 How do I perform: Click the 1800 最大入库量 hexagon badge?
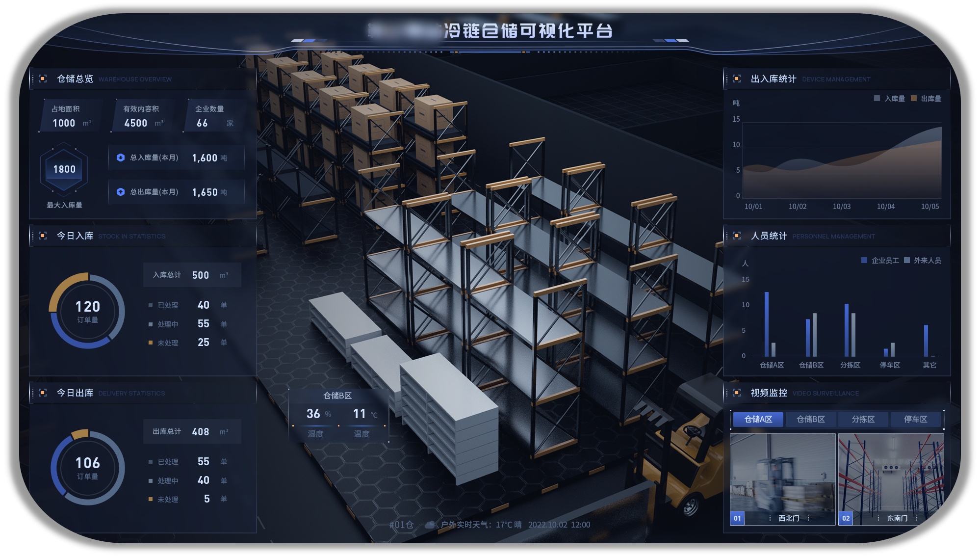pos(64,169)
